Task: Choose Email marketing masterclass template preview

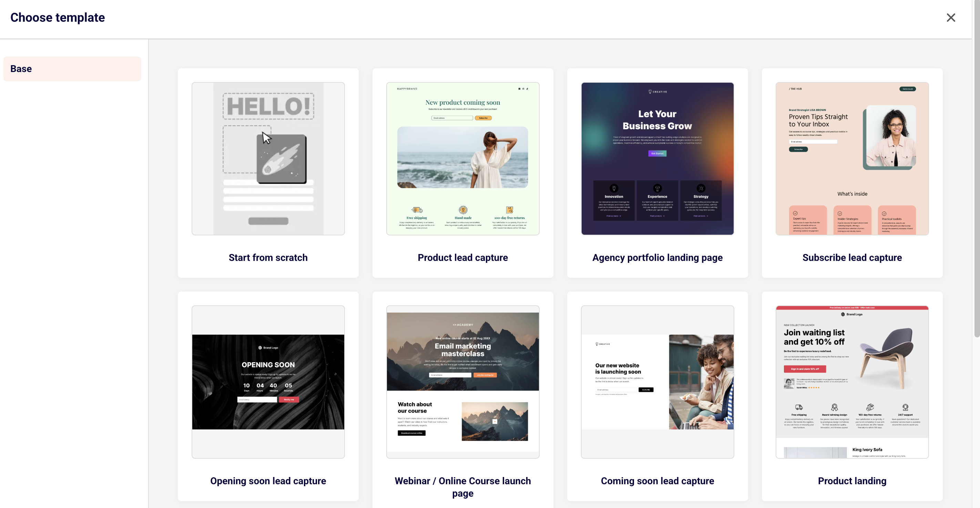Action: (x=463, y=382)
